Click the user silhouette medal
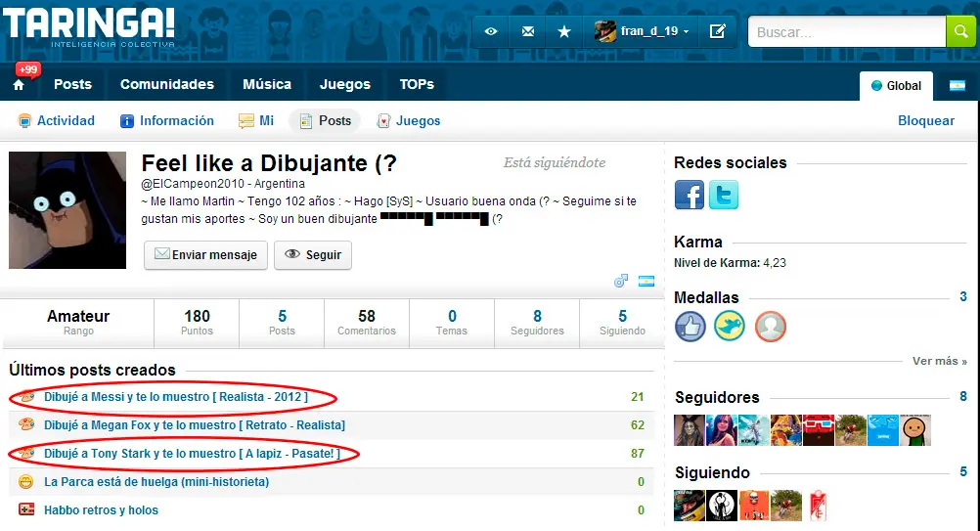The width and height of the screenshot is (980, 531). [x=770, y=326]
